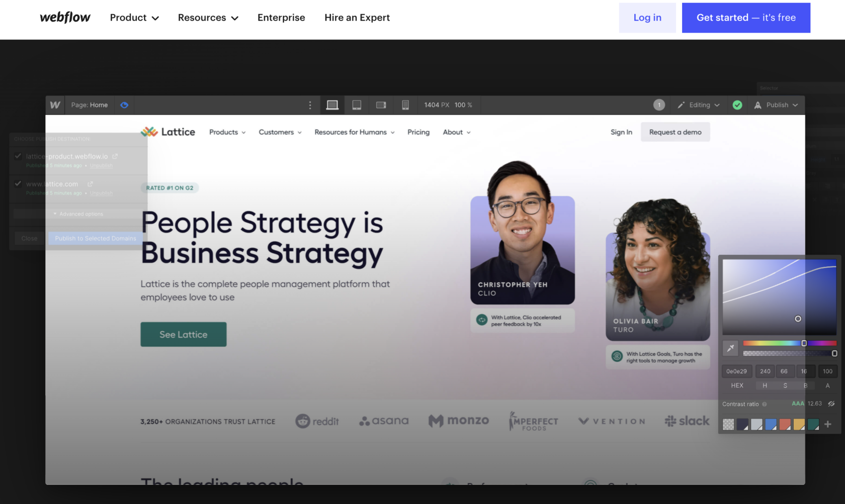Viewport: 845px width, 504px height.
Task: Pick color with the eyedropper tool
Action: pyautogui.click(x=730, y=348)
